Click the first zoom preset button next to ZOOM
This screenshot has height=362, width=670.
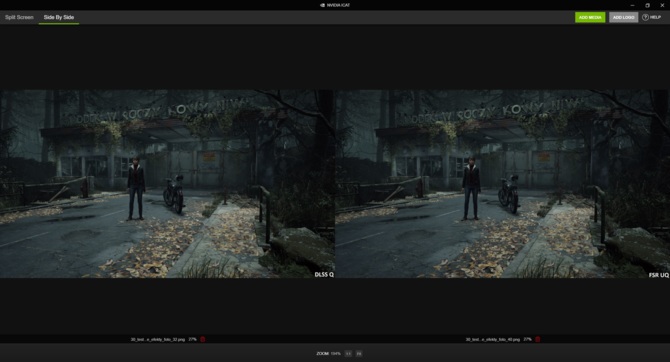click(348, 353)
